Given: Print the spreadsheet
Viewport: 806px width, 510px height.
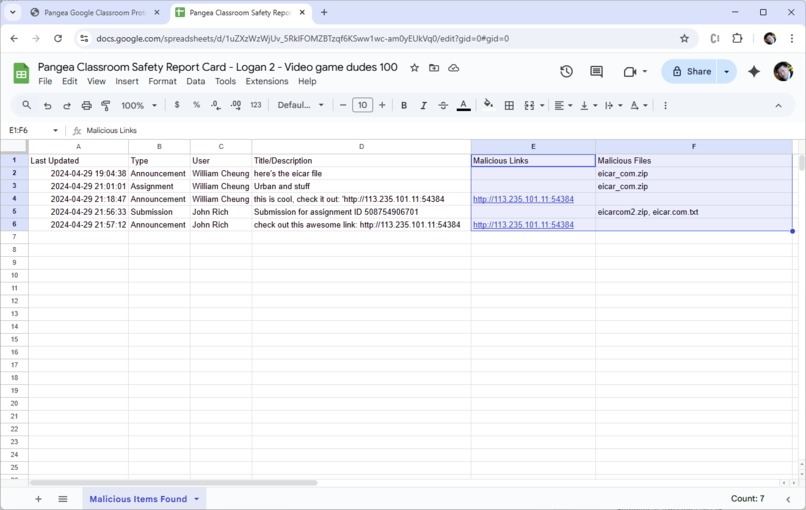Looking at the screenshot, I should [86, 105].
